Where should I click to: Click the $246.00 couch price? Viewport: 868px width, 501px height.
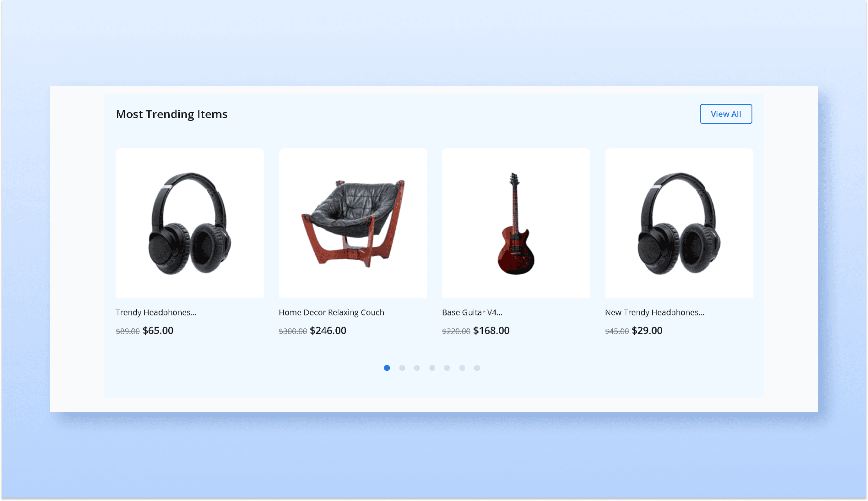pos(328,331)
